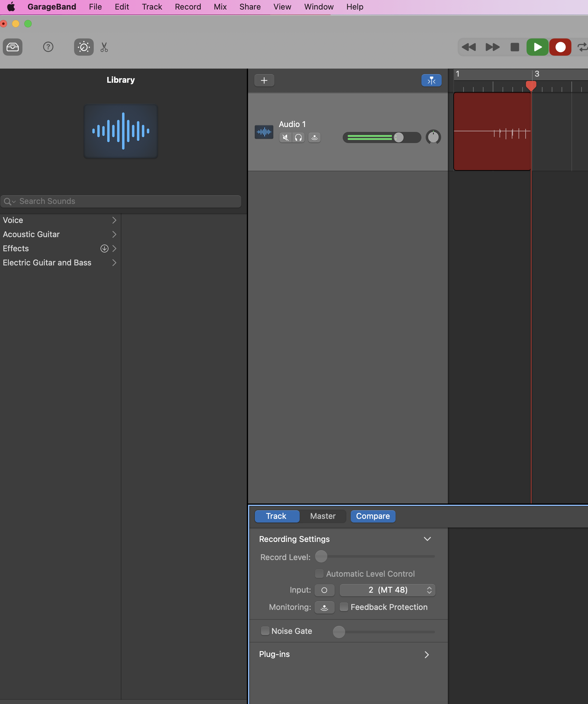Click the red playhead marker
The height and width of the screenshot is (704, 588).
coord(531,86)
